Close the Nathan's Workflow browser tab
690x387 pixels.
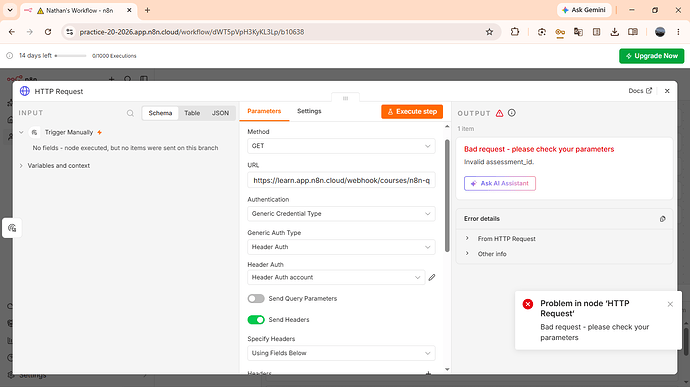129,10
